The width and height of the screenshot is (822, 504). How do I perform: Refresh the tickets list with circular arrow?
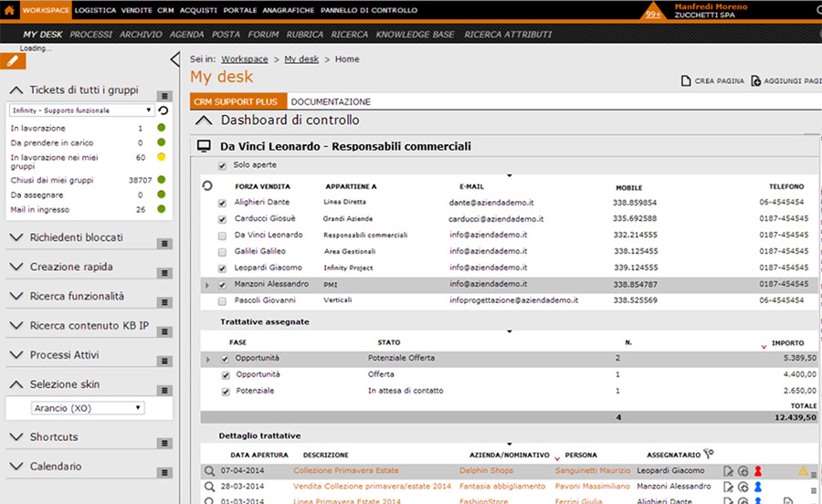(x=163, y=110)
